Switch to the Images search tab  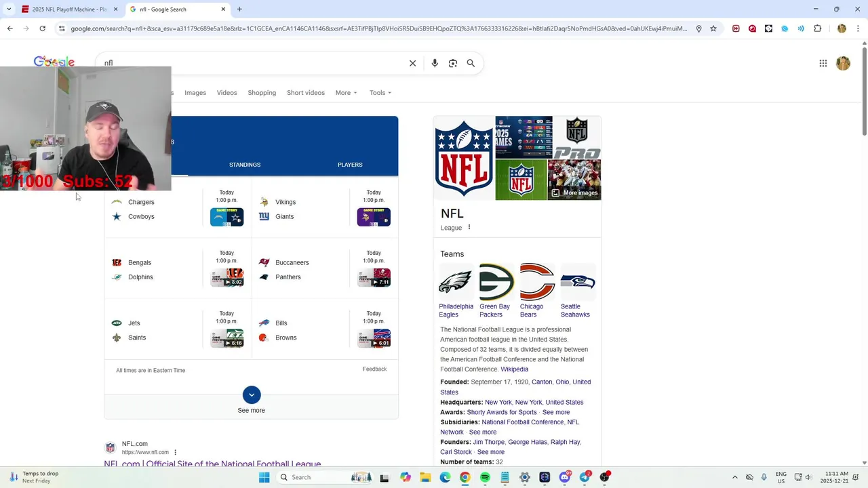(195, 93)
